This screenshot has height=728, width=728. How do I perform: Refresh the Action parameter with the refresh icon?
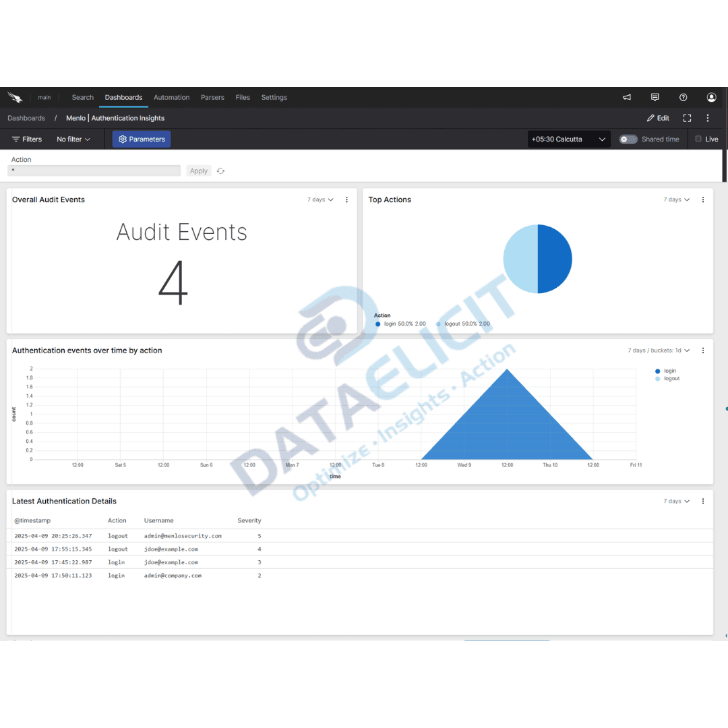[220, 171]
